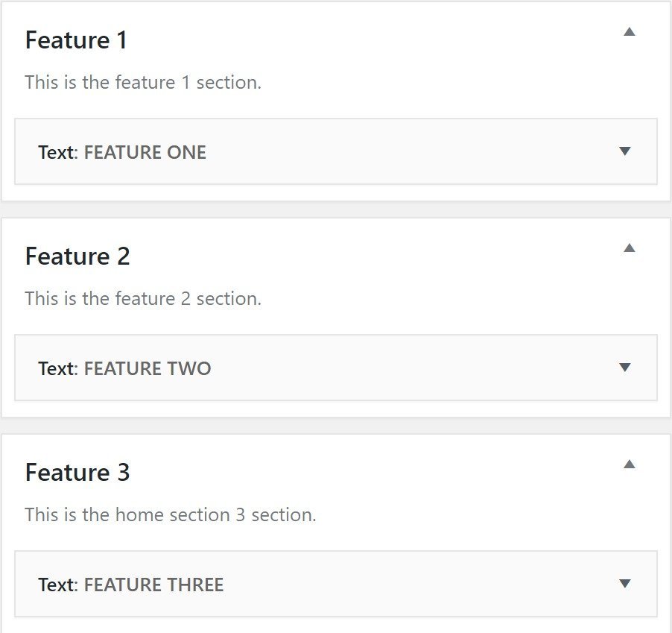The height and width of the screenshot is (633, 672).
Task: Click the up arrow beside Feature 2
Action: (x=630, y=248)
